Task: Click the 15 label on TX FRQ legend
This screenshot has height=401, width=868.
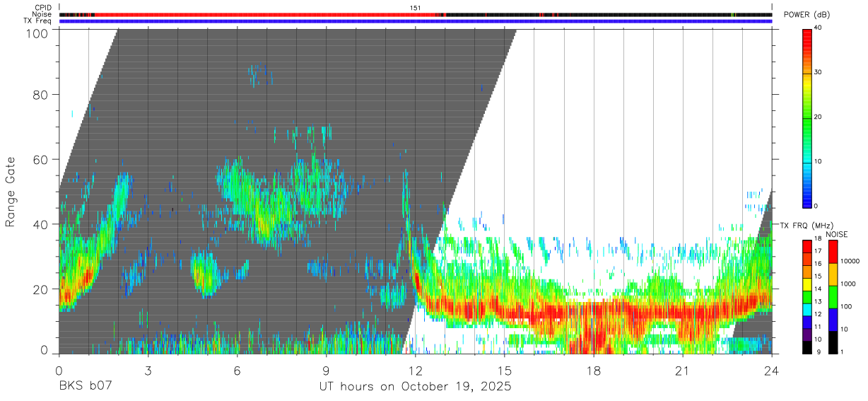Action: click(x=818, y=277)
